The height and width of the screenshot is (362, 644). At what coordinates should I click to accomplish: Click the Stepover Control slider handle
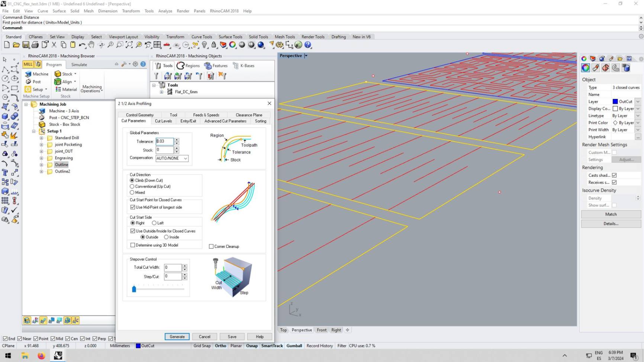click(x=134, y=289)
